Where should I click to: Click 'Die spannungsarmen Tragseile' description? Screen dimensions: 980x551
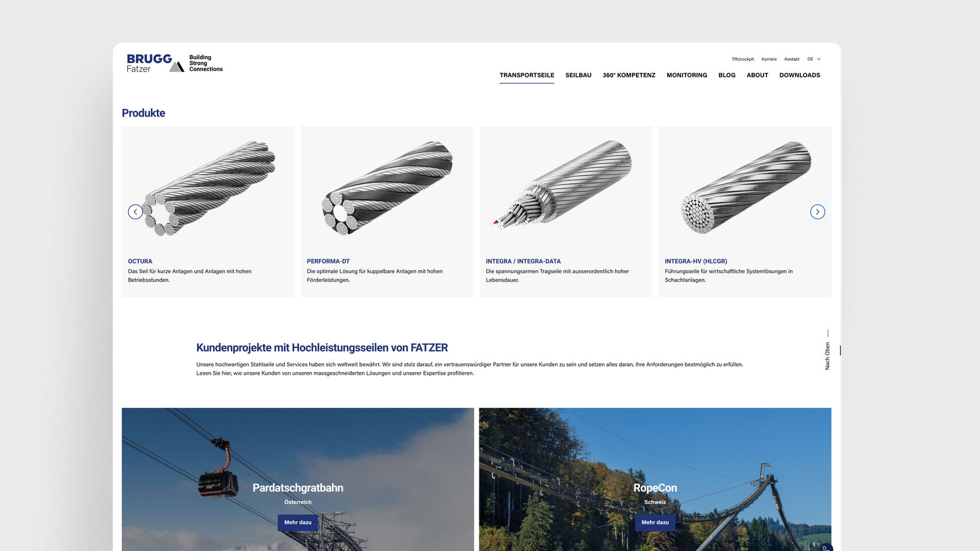coord(557,275)
